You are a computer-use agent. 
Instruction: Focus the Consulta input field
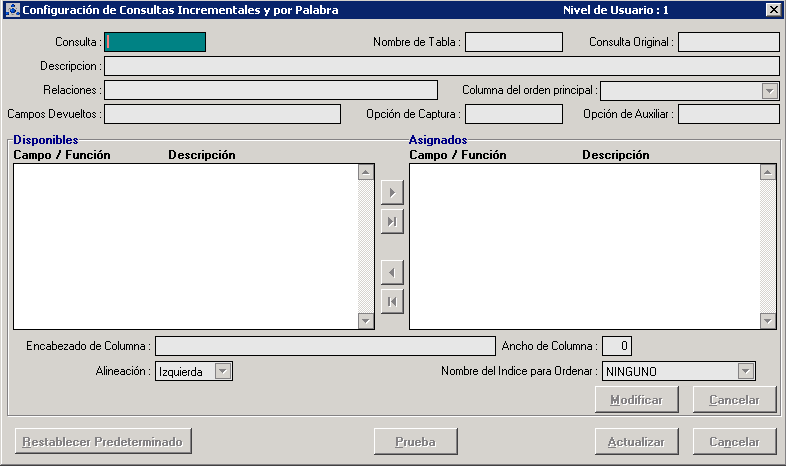[x=155, y=42]
